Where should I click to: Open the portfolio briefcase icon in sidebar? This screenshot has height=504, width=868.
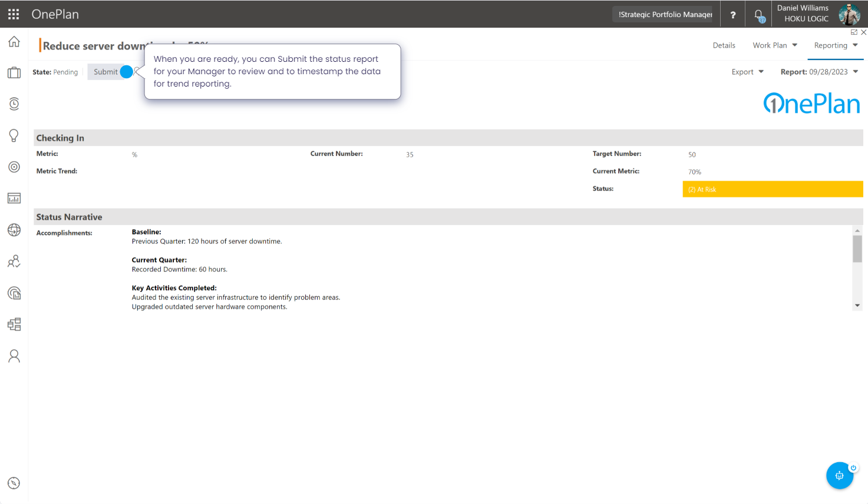(14, 73)
